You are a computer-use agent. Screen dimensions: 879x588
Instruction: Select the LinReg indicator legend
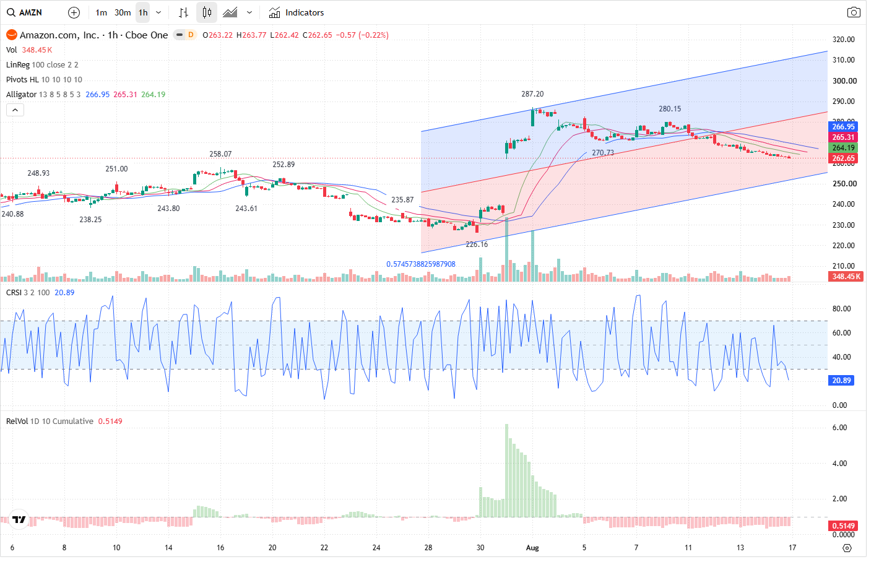tap(18, 64)
